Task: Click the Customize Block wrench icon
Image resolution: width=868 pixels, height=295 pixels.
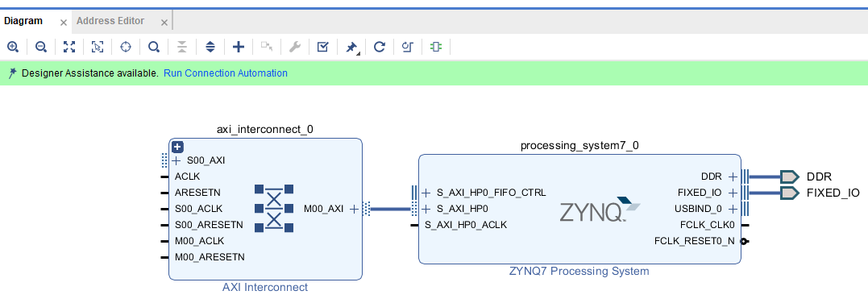Action: point(295,47)
